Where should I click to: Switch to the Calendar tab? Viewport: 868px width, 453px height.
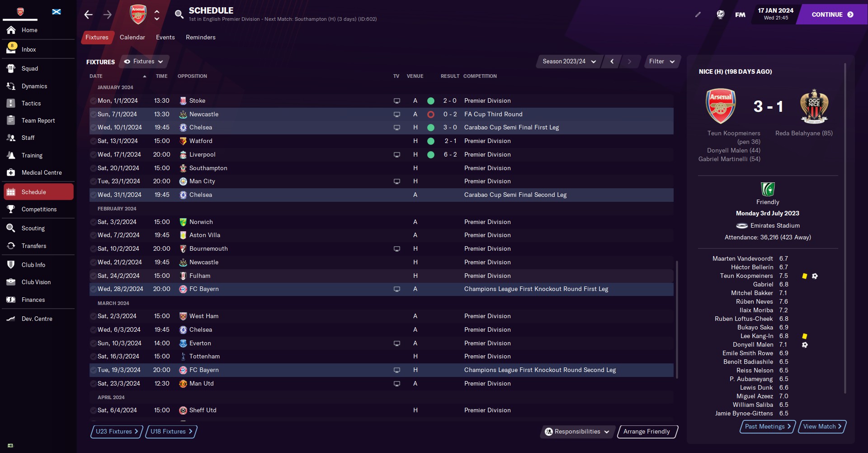click(x=132, y=37)
